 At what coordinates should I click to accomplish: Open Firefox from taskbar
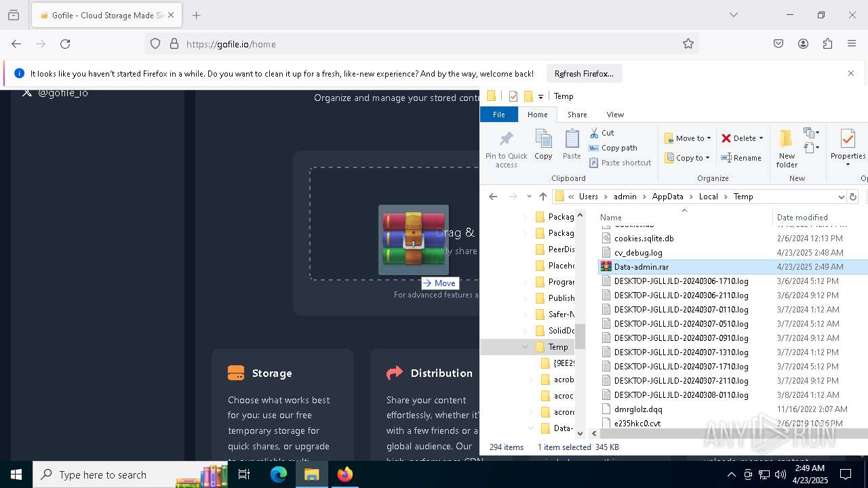click(345, 474)
